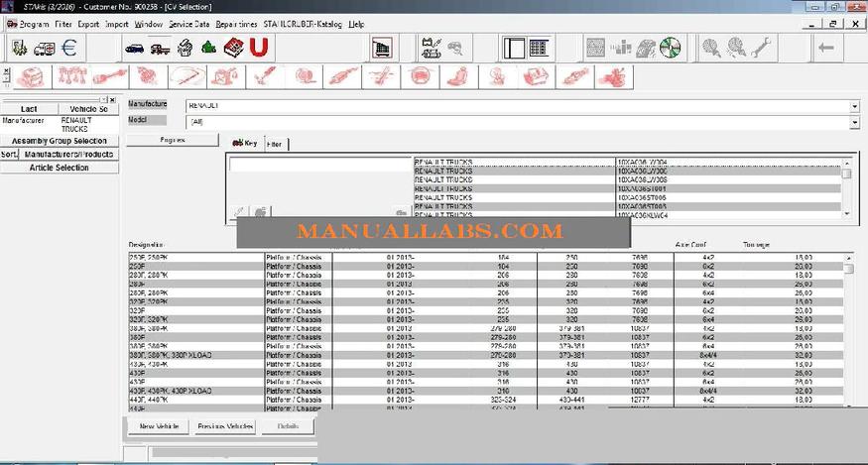
Task: Open the Manufacture dropdown arrow
Action: pos(855,106)
